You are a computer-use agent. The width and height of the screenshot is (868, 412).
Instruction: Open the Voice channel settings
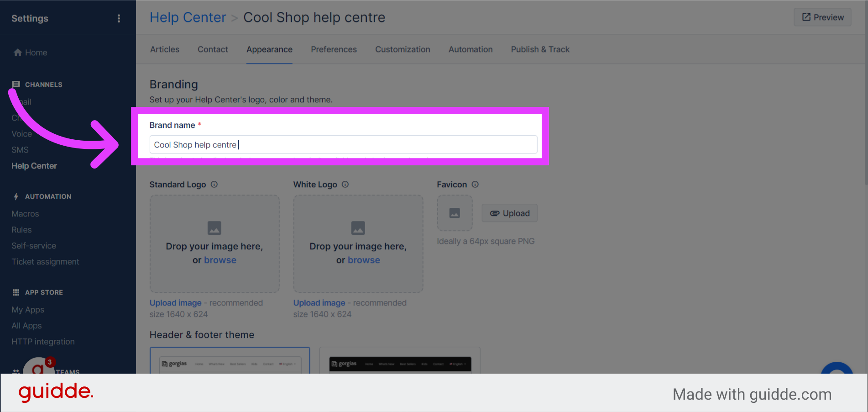21,134
